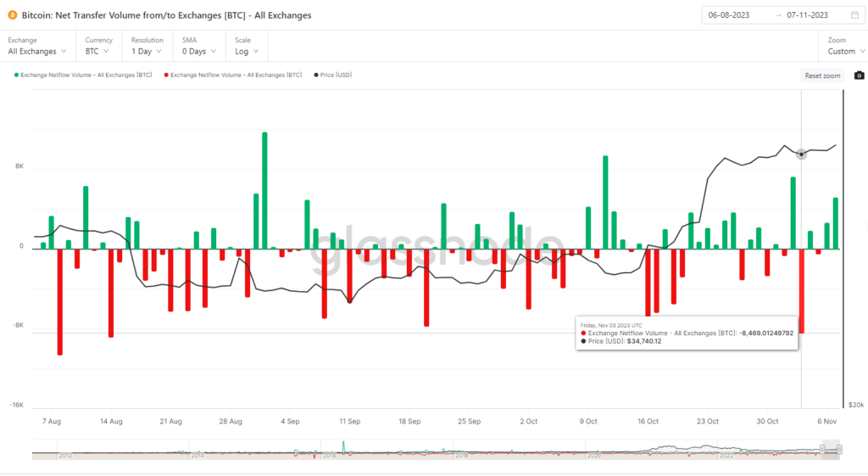The height and width of the screenshot is (476, 868).
Task: Click the '28 Aug' axis label
Action: (231, 422)
